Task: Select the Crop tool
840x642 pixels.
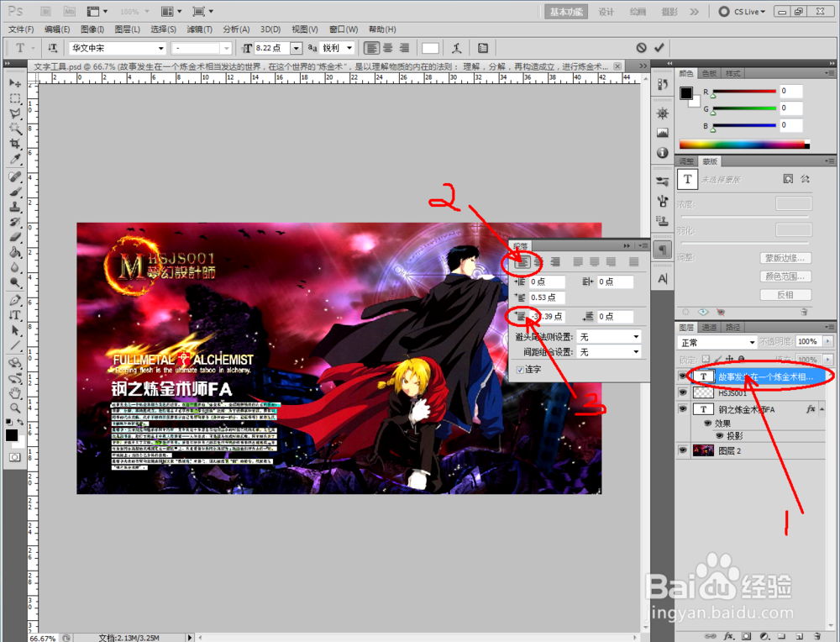Action: [15, 144]
